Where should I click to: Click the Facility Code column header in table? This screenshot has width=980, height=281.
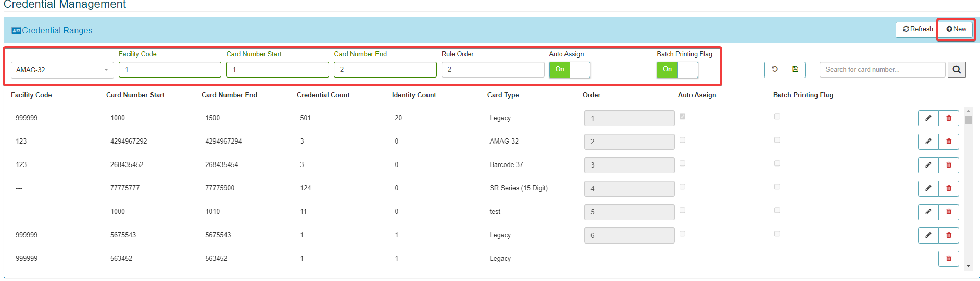(31, 95)
